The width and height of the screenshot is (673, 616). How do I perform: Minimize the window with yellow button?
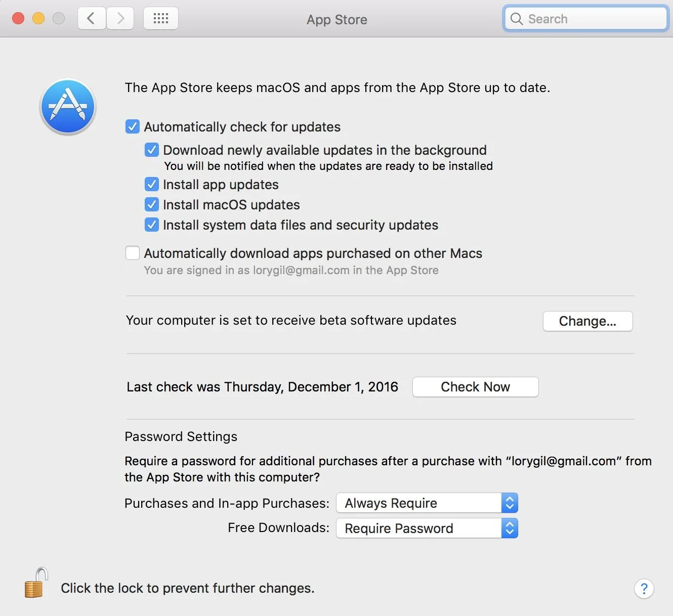(x=38, y=19)
